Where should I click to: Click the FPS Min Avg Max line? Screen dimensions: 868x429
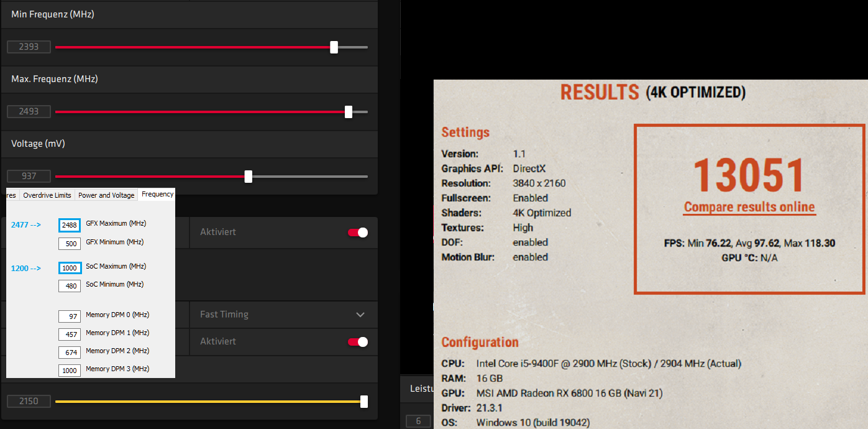click(x=750, y=243)
